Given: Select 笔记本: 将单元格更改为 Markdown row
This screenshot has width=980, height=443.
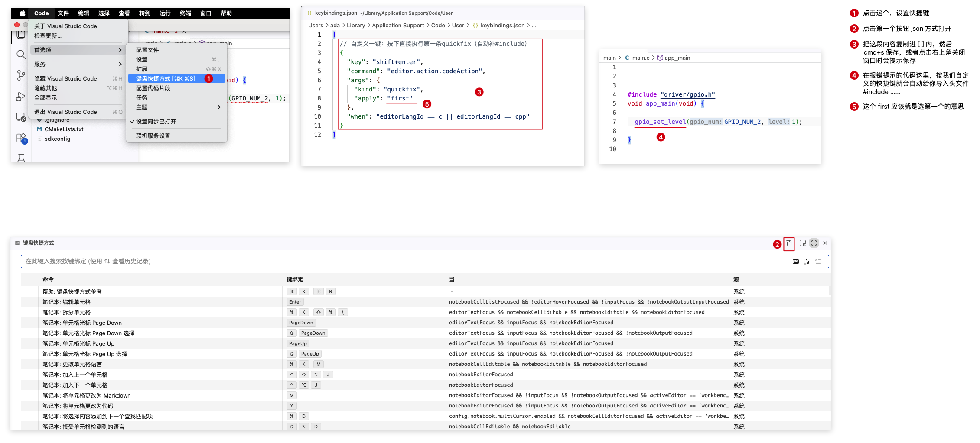Looking at the screenshot, I should coord(426,396).
